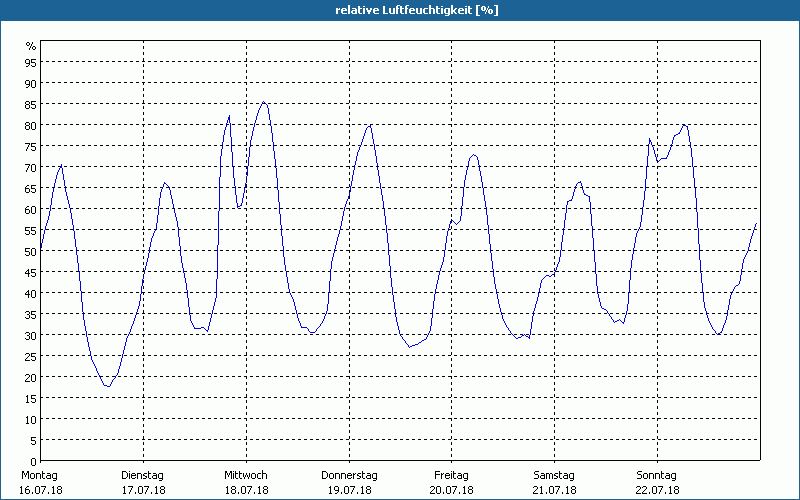The width and height of the screenshot is (800, 500).
Task: Select the date 18.07.18 below the axis
Action: click(245, 490)
